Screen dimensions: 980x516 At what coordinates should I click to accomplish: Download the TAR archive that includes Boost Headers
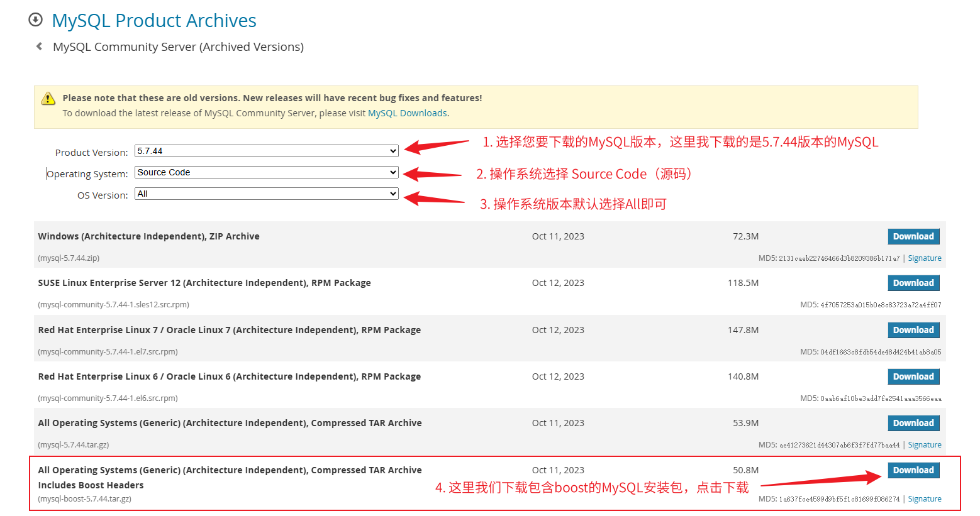tap(913, 470)
